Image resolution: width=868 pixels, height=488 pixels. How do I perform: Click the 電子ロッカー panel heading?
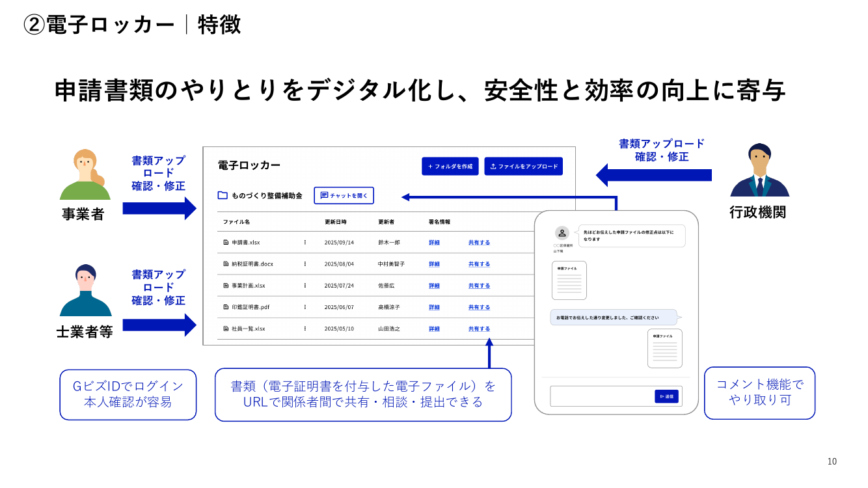[x=249, y=165]
